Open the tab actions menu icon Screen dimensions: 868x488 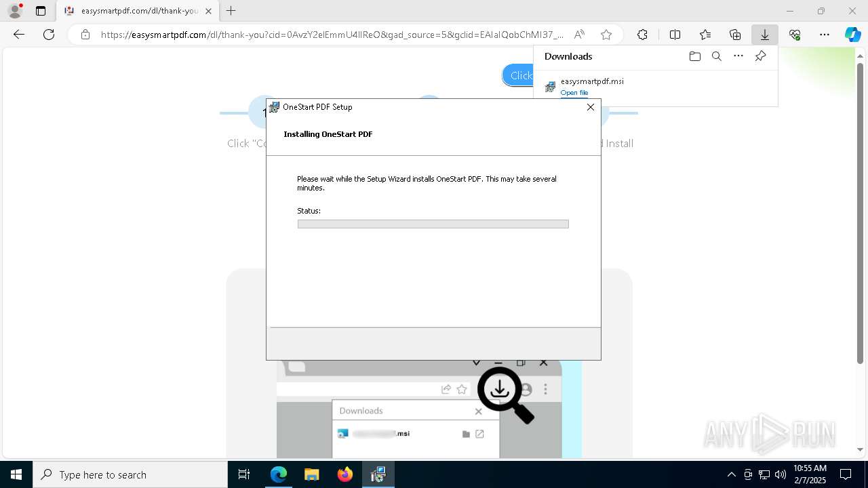pyautogui.click(x=41, y=11)
